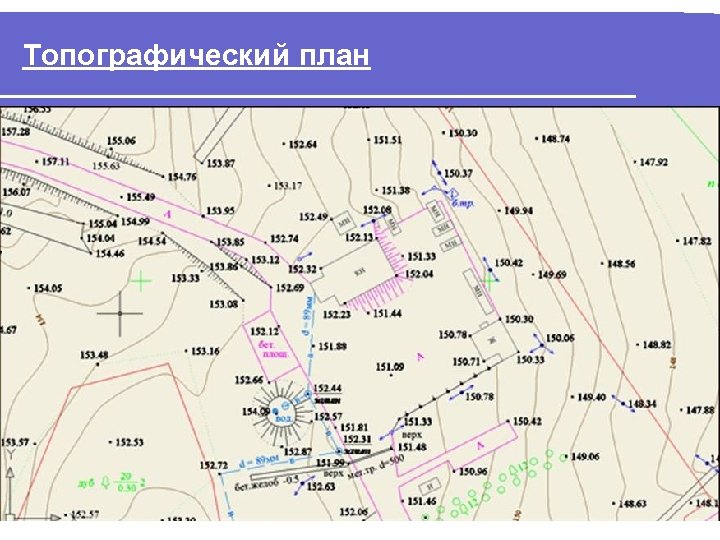Click elevation mark 149.06

(x=585, y=456)
